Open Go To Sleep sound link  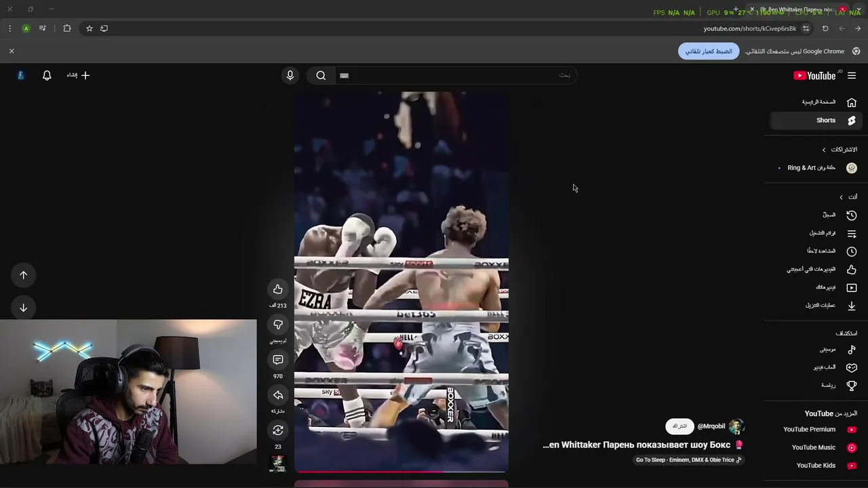coord(689,460)
